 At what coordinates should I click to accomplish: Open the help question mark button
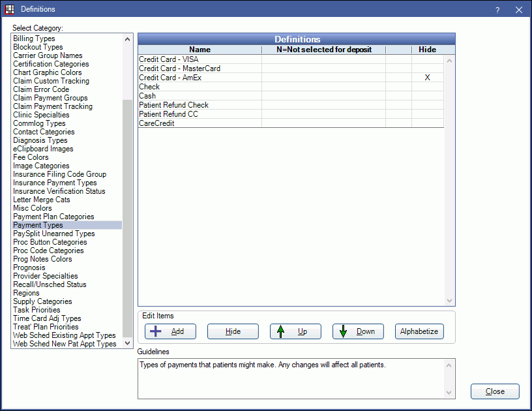pyautogui.click(x=497, y=10)
